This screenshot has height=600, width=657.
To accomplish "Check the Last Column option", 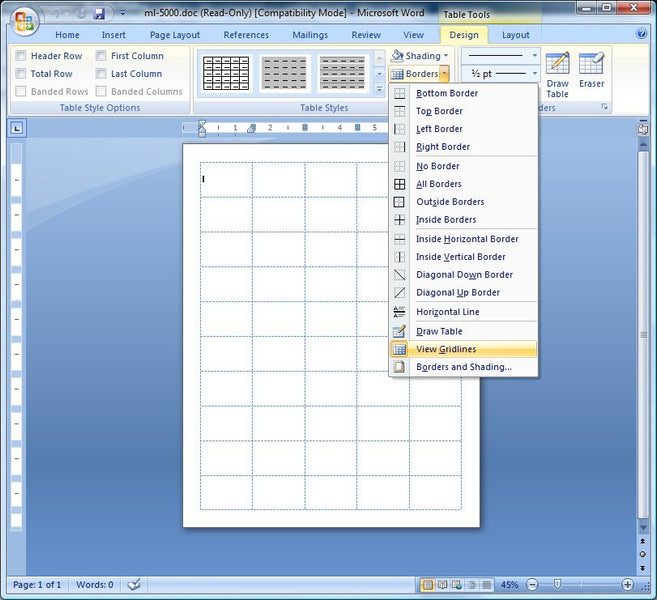I will point(101,74).
